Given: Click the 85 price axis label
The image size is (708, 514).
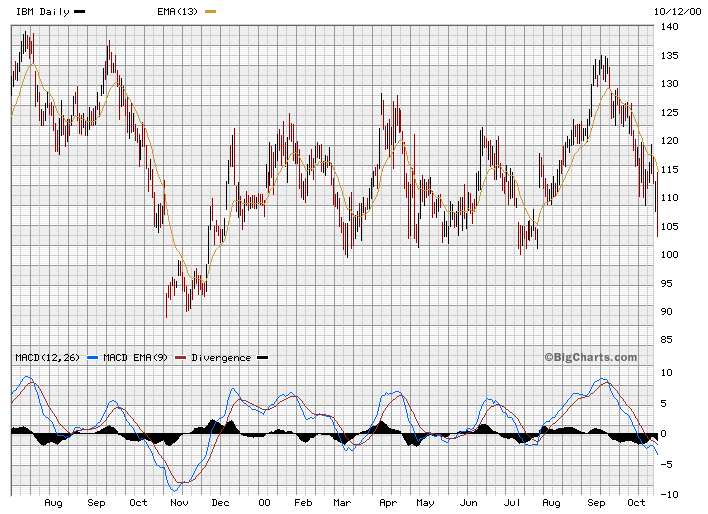Looking at the screenshot, I should 668,340.
